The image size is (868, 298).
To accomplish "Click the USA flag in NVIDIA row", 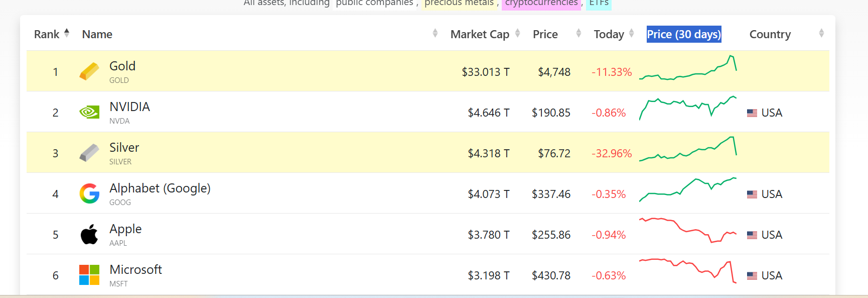I will point(752,113).
